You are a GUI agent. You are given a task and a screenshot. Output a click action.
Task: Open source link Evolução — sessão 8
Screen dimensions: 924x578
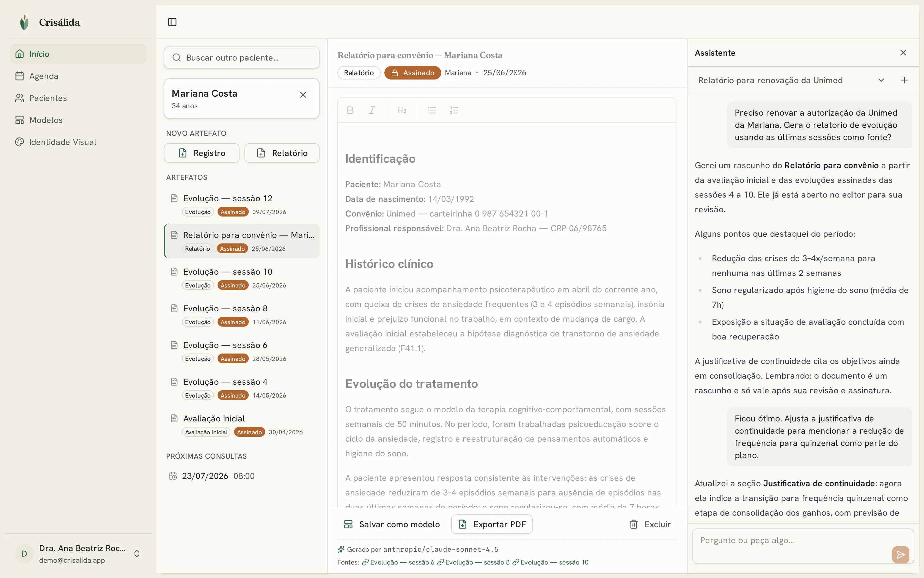coord(473,562)
